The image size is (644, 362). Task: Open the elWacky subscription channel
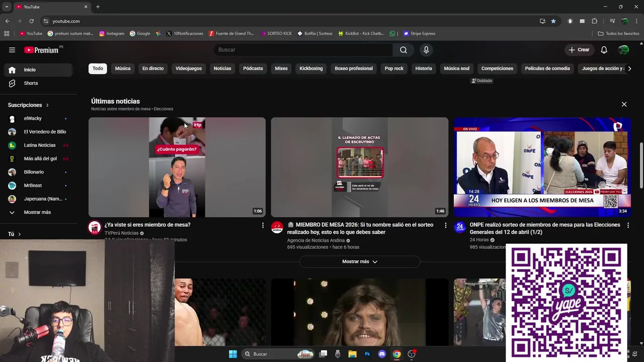[39, 119]
